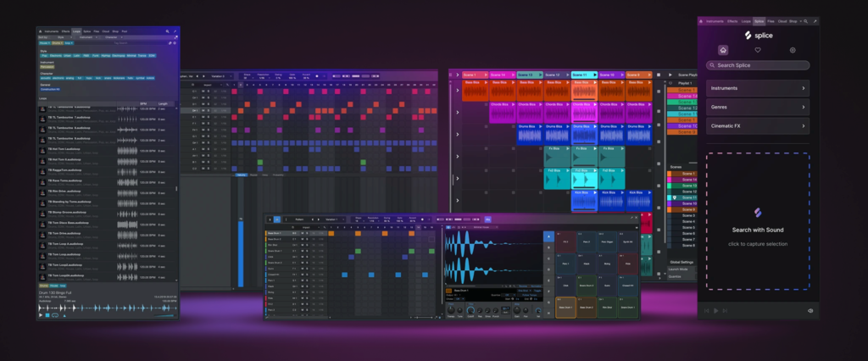Click the previous track icon in the Splice player

pos(707,311)
